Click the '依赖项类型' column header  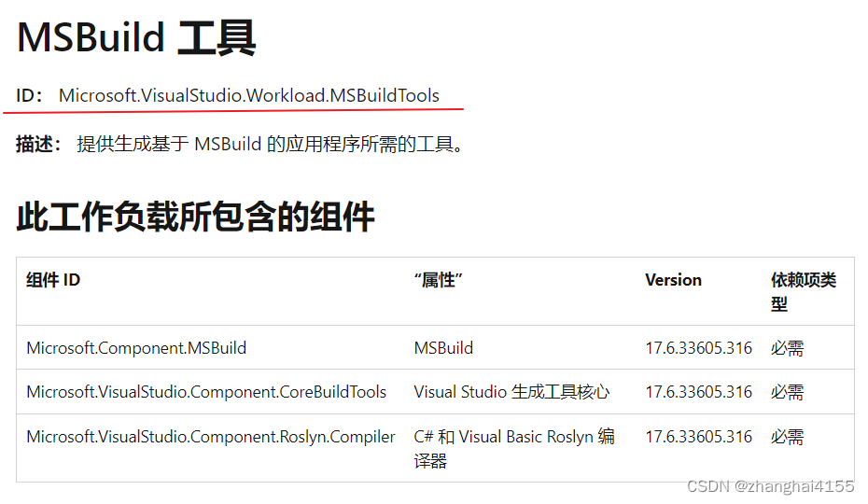(x=804, y=291)
